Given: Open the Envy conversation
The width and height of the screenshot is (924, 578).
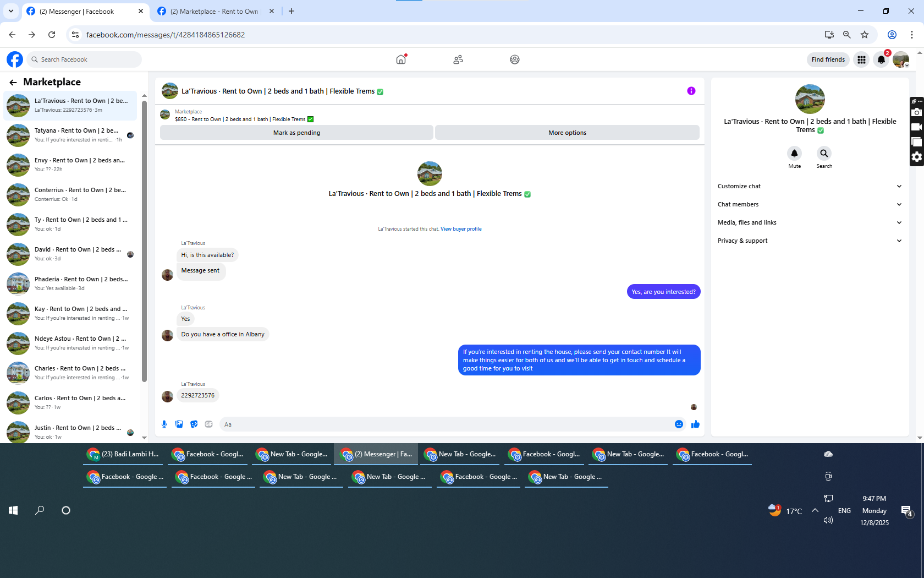Looking at the screenshot, I should 70,165.
